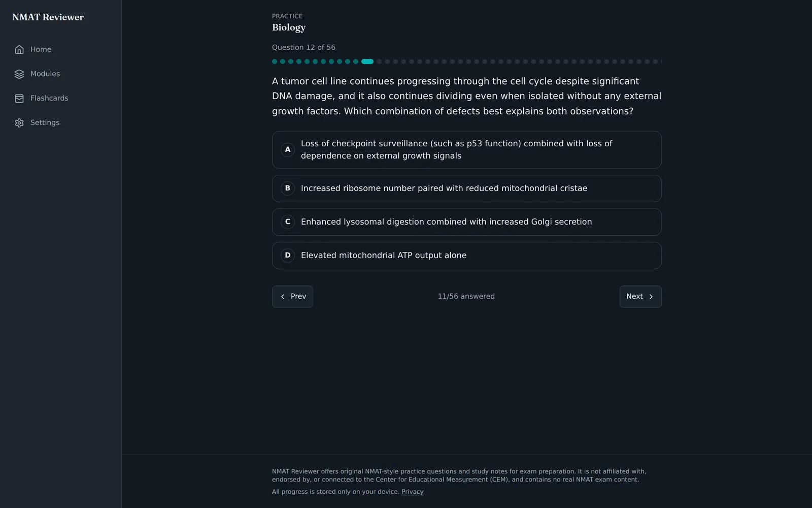The width and height of the screenshot is (812, 508).
Task: Select the circled letter B badge
Action: click(288, 188)
